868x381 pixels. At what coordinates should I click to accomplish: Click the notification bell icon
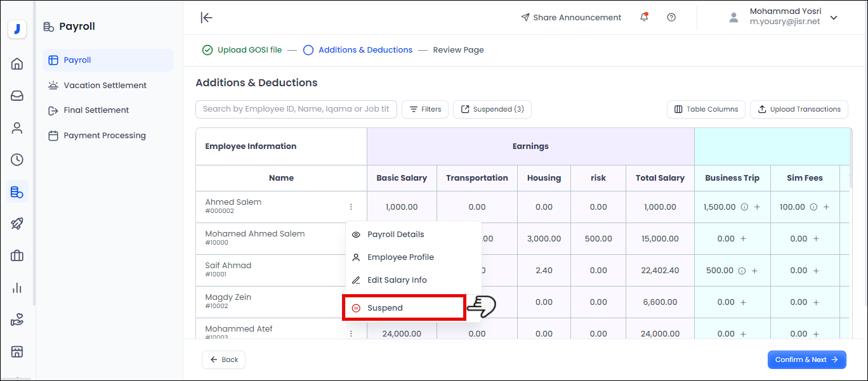pyautogui.click(x=644, y=17)
